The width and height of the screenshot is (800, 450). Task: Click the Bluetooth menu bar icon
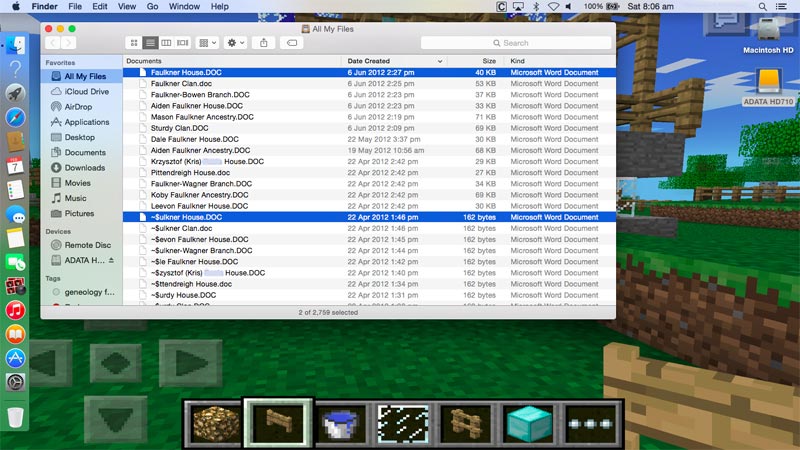coord(536,7)
